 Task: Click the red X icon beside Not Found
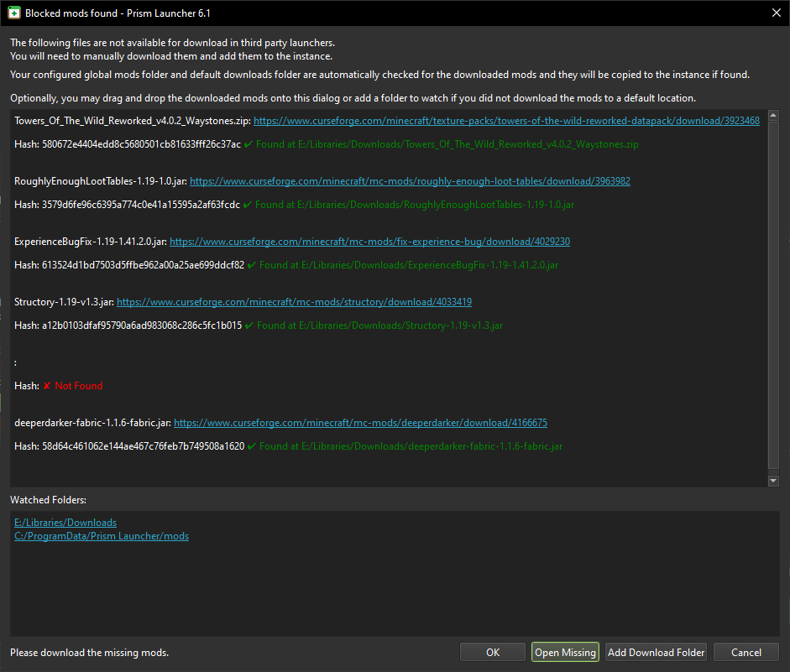click(47, 386)
